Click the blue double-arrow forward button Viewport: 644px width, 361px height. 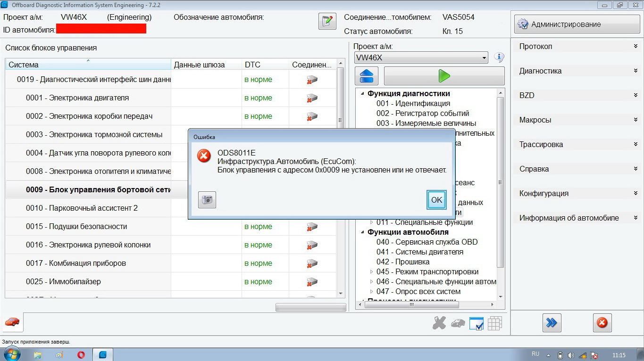pos(552,323)
